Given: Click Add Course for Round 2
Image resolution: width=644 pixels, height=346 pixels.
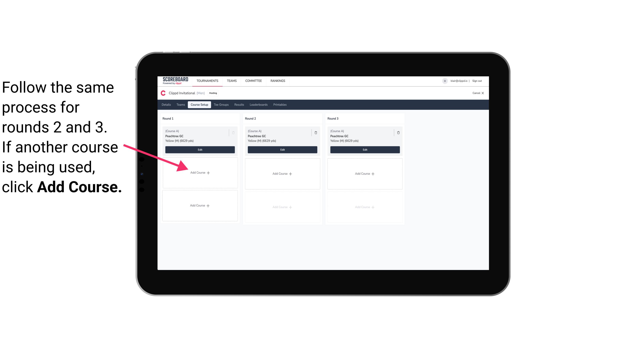Looking at the screenshot, I should (x=282, y=173).
